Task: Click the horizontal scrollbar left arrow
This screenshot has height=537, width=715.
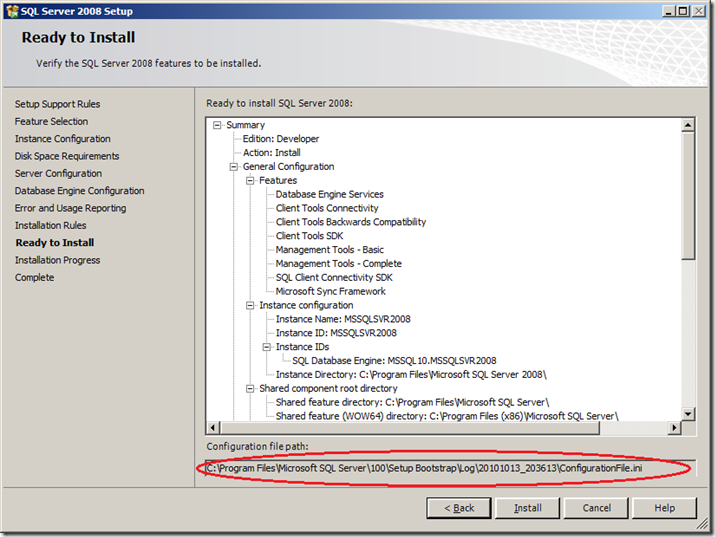Action: tap(213, 428)
